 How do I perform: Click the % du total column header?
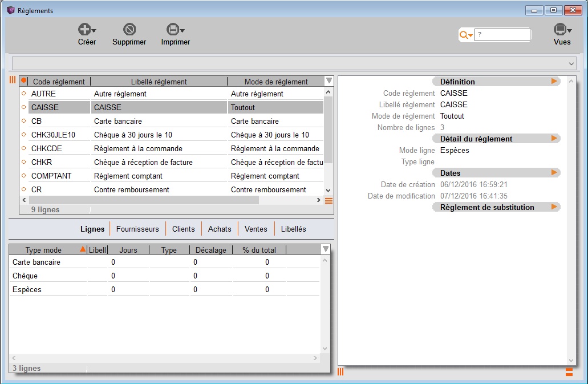(x=259, y=250)
